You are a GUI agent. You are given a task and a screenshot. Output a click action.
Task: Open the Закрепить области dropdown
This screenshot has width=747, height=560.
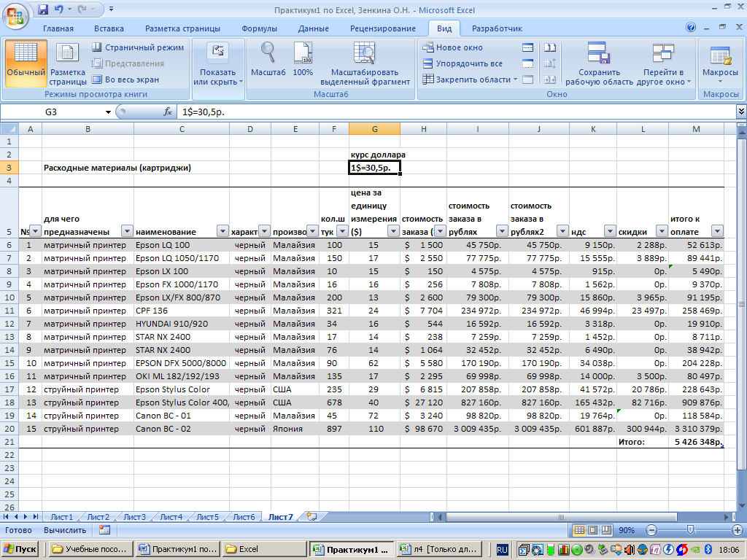[x=470, y=79]
